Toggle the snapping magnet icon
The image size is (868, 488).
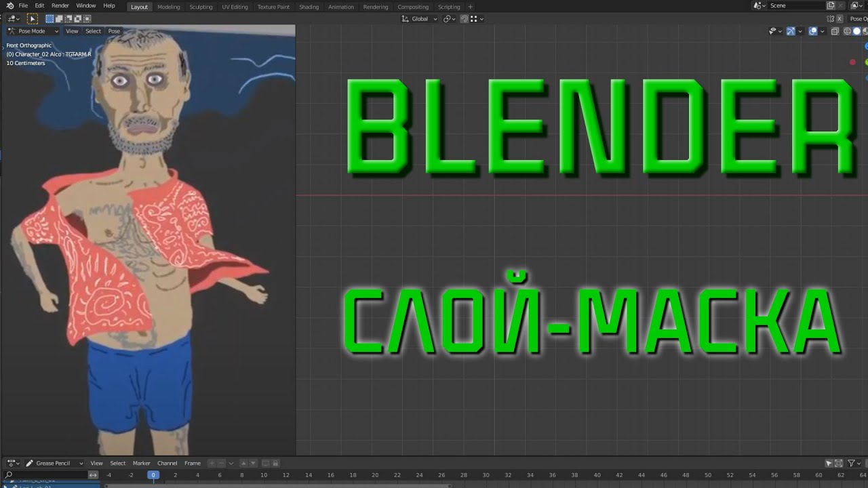[465, 19]
